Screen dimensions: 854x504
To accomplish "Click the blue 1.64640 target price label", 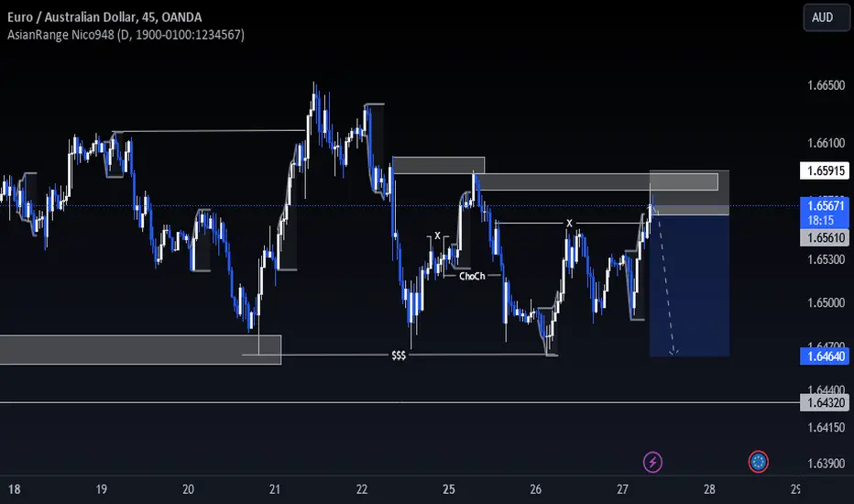I will [x=825, y=356].
